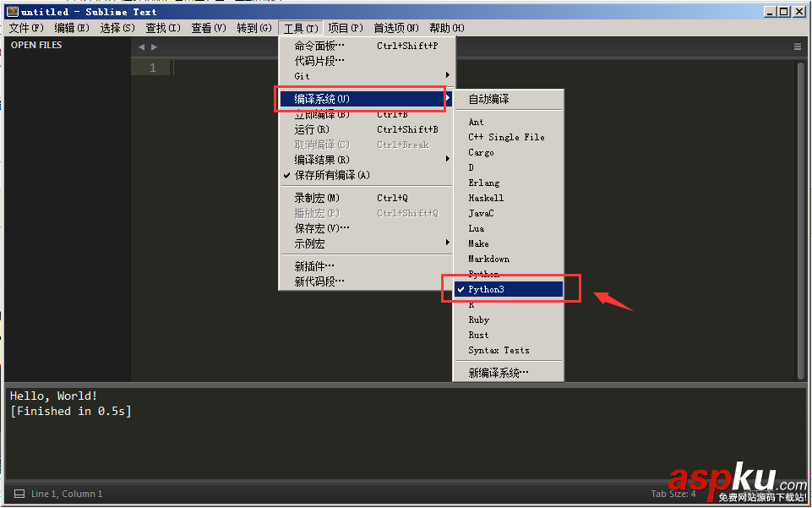The height and width of the screenshot is (508, 812).
Task: Choose 新编译系统 menu entry
Action: pos(509,373)
